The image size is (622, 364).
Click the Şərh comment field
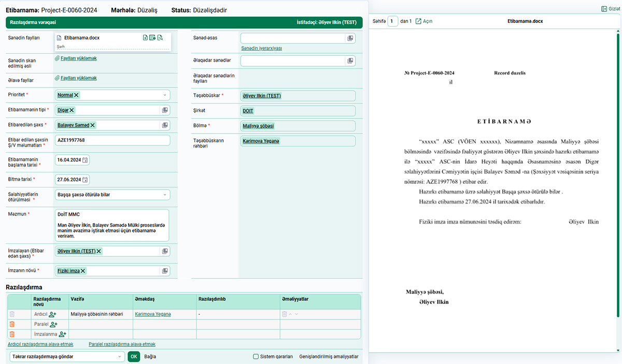[114, 47]
